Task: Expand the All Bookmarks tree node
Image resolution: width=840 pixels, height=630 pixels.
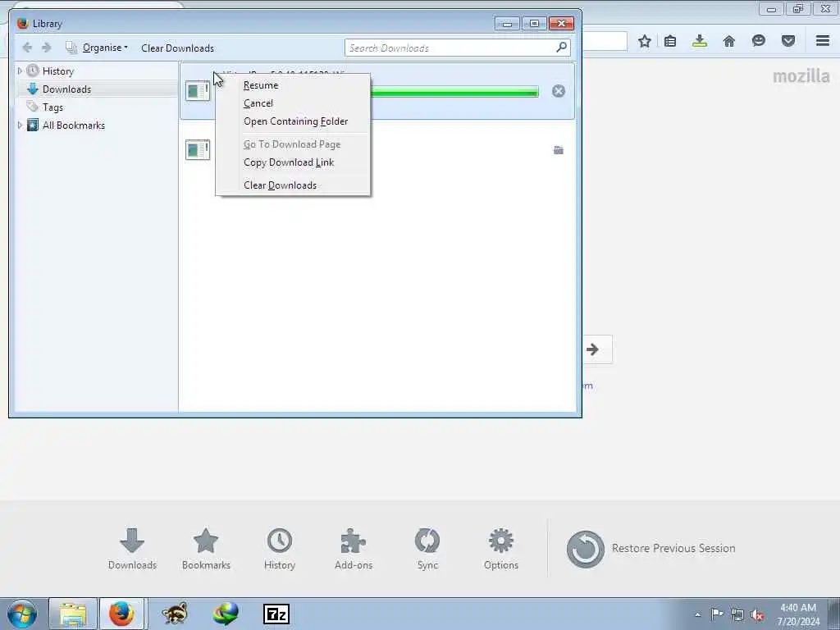Action: point(20,125)
